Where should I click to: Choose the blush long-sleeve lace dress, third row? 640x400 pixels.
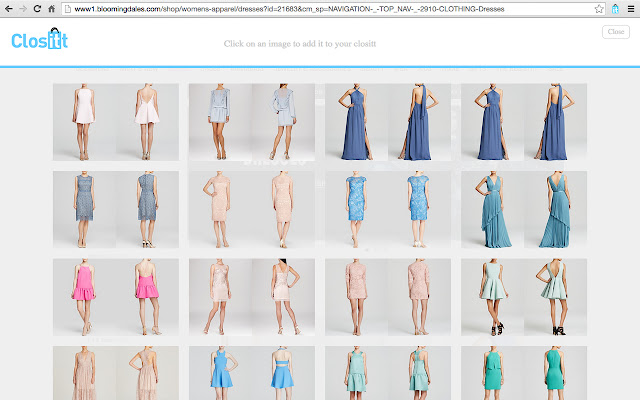(388, 297)
